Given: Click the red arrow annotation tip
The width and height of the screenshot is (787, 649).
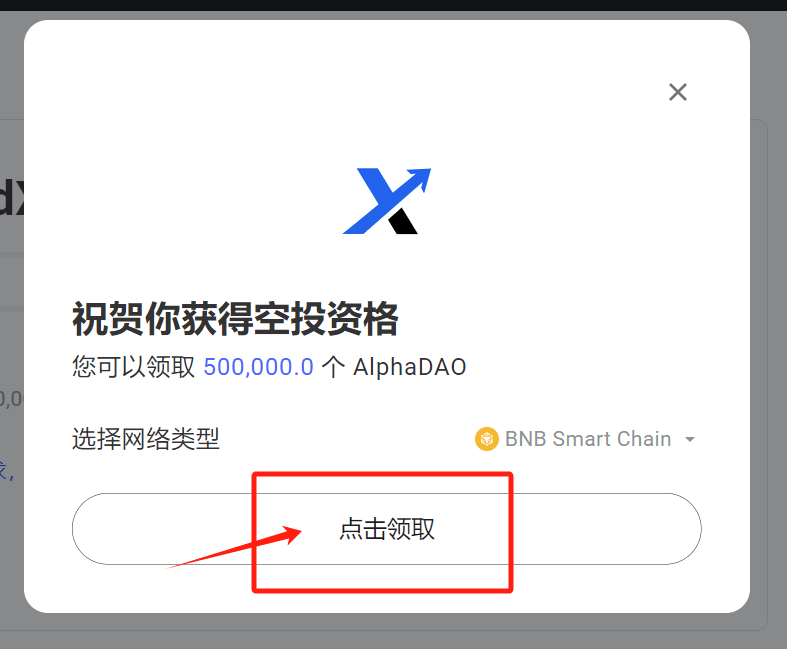Looking at the screenshot, I should coord(299,530).
